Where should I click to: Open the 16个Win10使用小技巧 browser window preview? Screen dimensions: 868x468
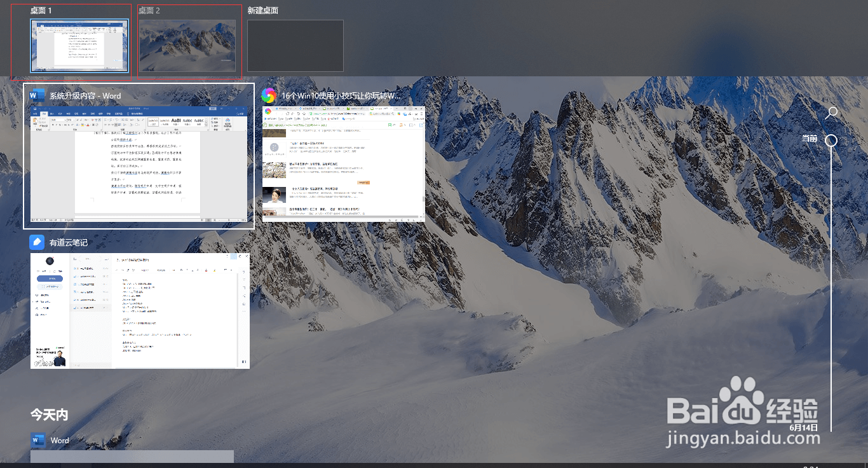344,164
